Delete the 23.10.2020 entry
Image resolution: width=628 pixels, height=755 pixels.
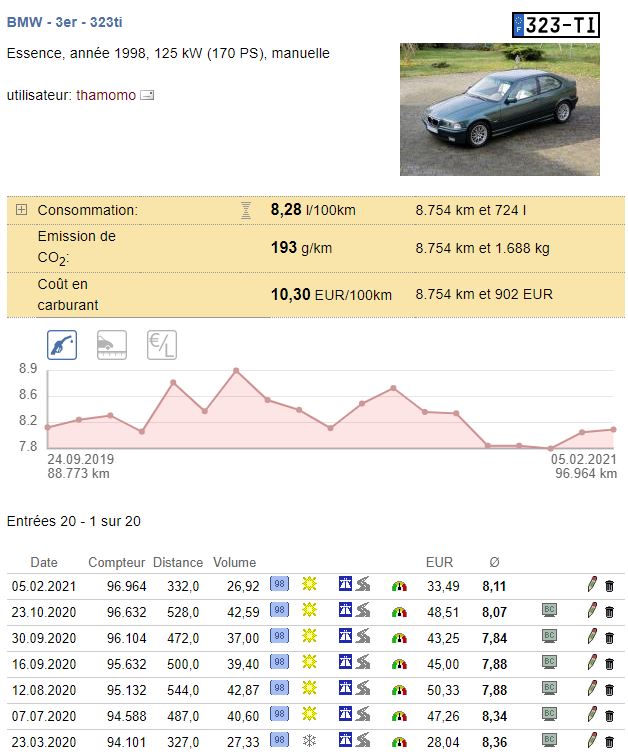609,612
